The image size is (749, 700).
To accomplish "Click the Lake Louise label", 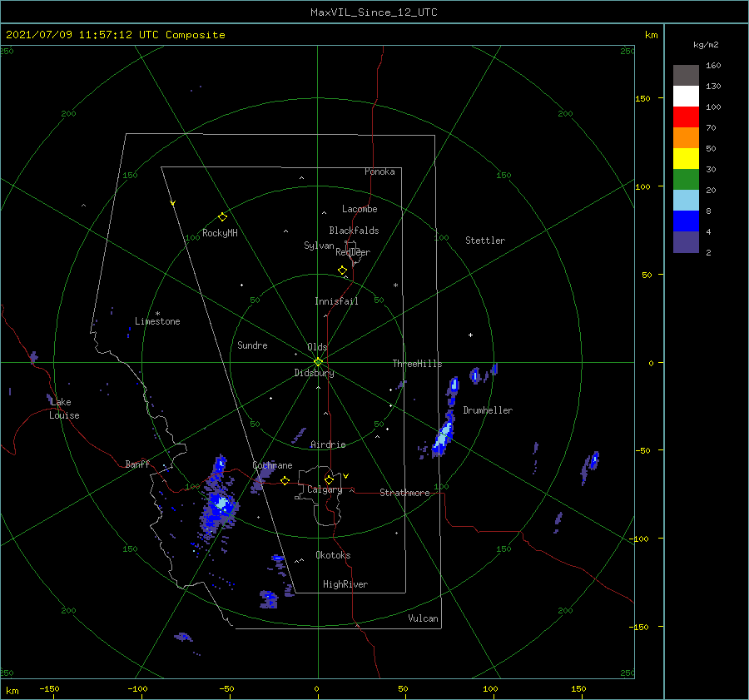I will click(64, 409).
